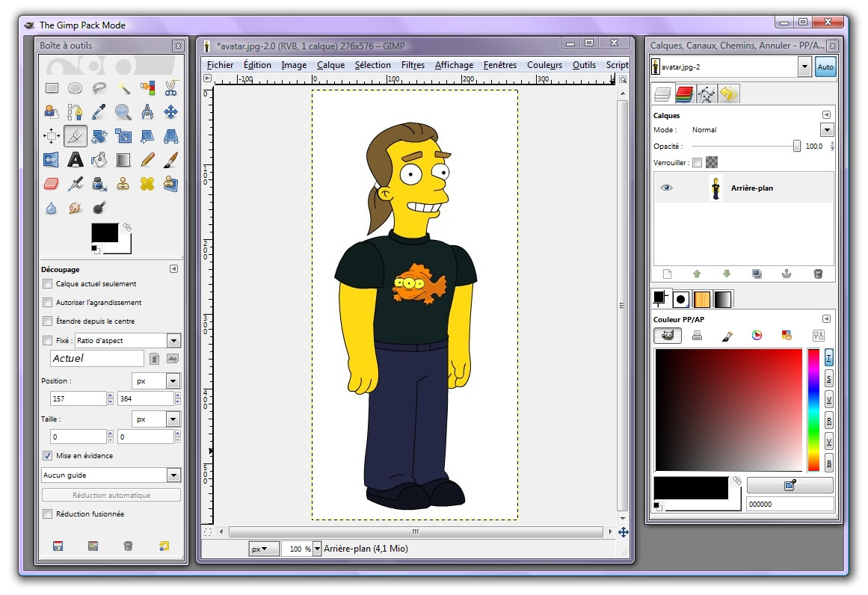
Task: Select the Free Select lasso tool
Action: click(99, 88)
